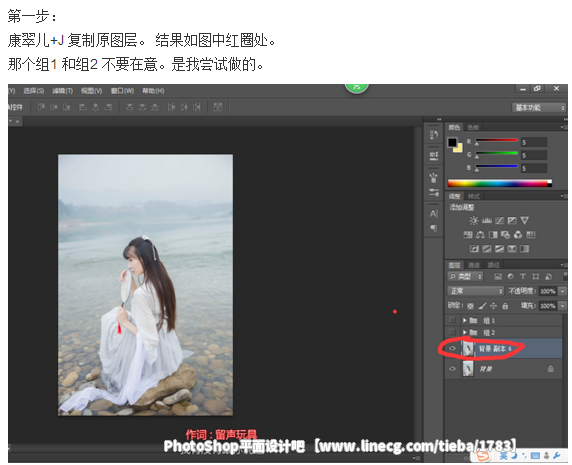Open the layer filter 类型 dropdown
572x465 pixels.
tap(465, 276)
